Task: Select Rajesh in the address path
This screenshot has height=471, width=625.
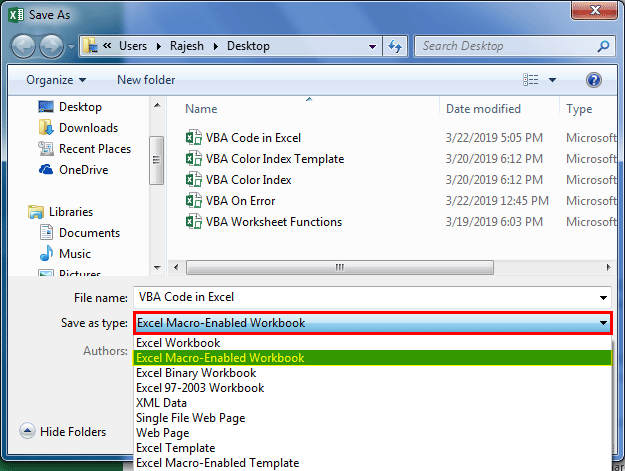Action: [x=187, y=46]
